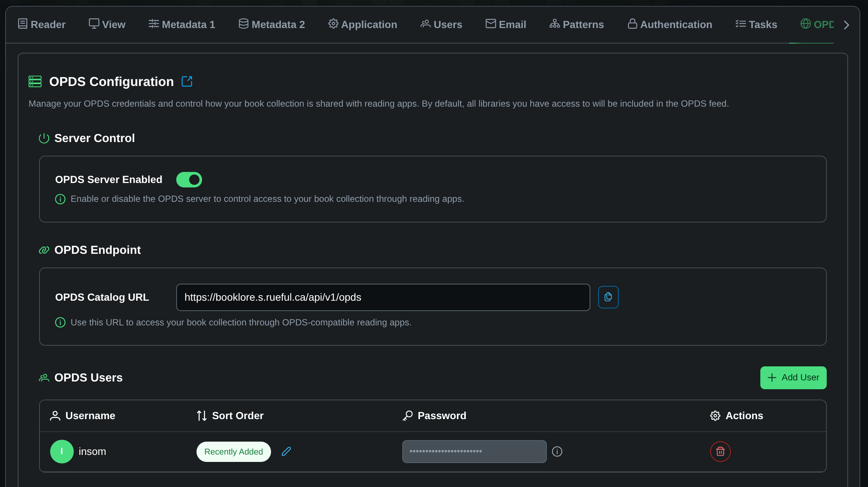Viewport: 868px width, 487px height.
Task: Expand hidden tabs using the right chevron
Action: pos(847,24)
